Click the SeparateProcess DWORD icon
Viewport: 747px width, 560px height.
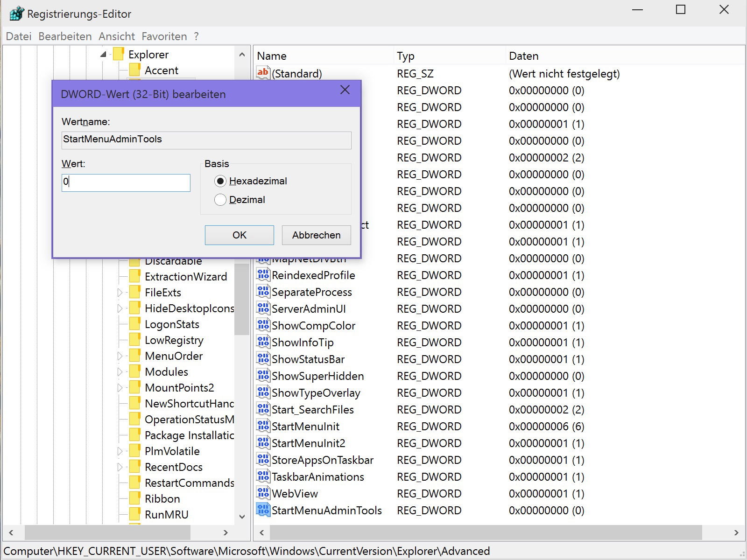263,292
